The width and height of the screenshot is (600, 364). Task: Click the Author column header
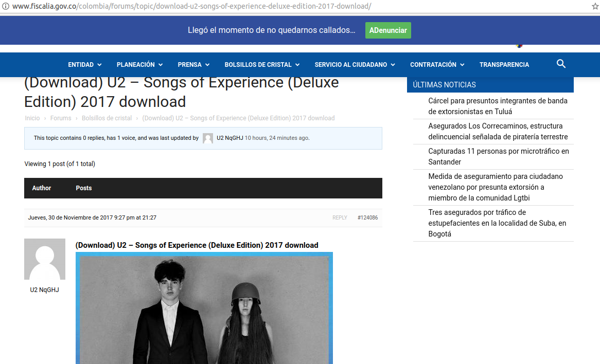pos(41,188)
